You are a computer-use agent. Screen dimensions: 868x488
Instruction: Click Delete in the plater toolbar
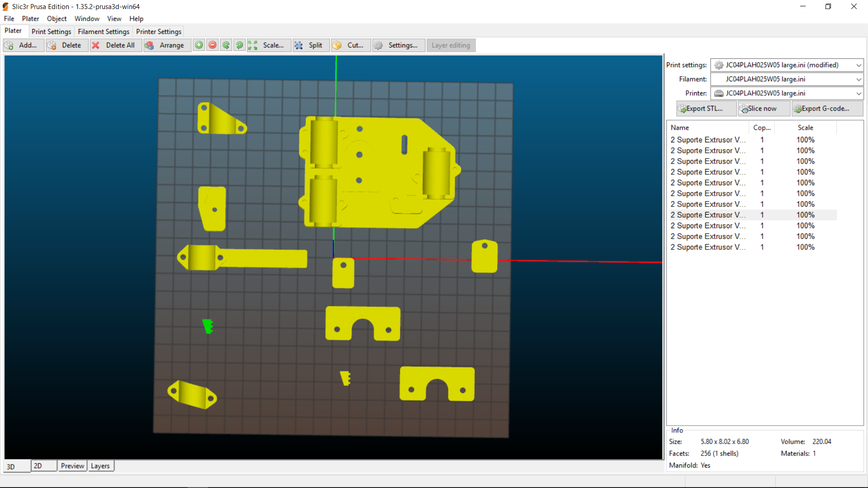(x=67, y=45)
